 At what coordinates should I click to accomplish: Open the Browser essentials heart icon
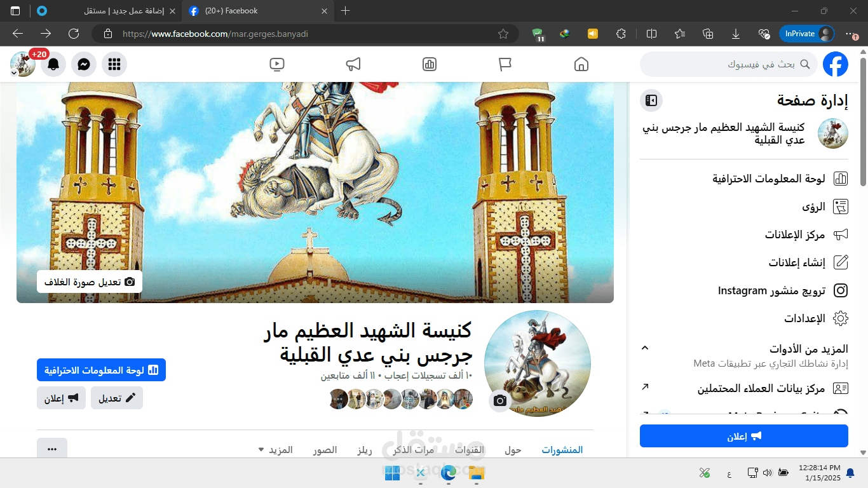(x=764, y=34)
